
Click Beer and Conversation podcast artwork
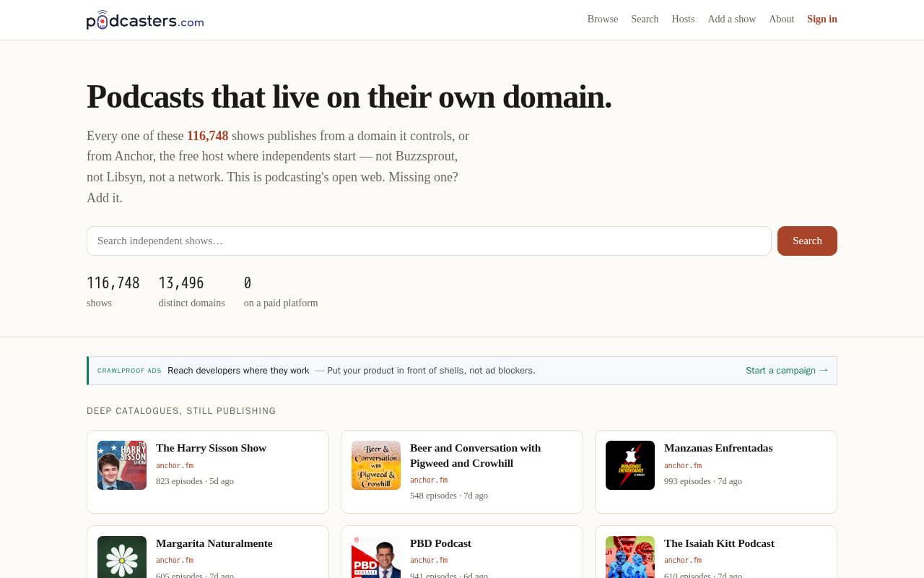click(x=376, y=465)
